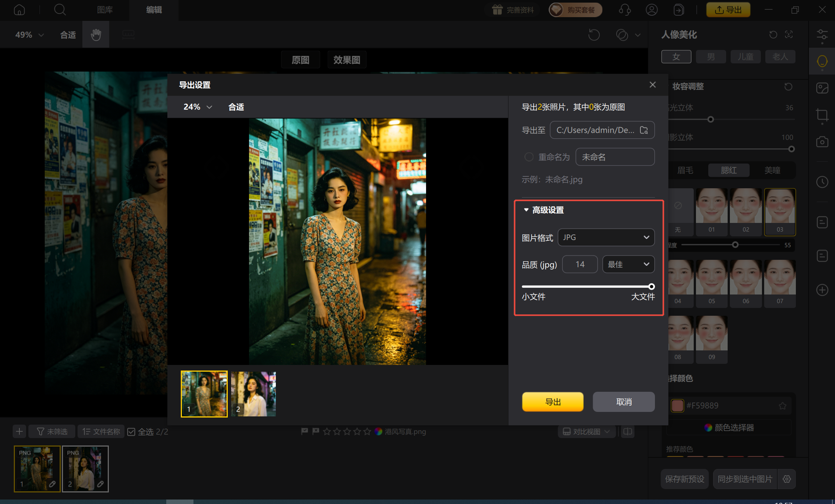835x504 pixels.
Task: Click the 取消 cancel button
Action: [624, 402]
